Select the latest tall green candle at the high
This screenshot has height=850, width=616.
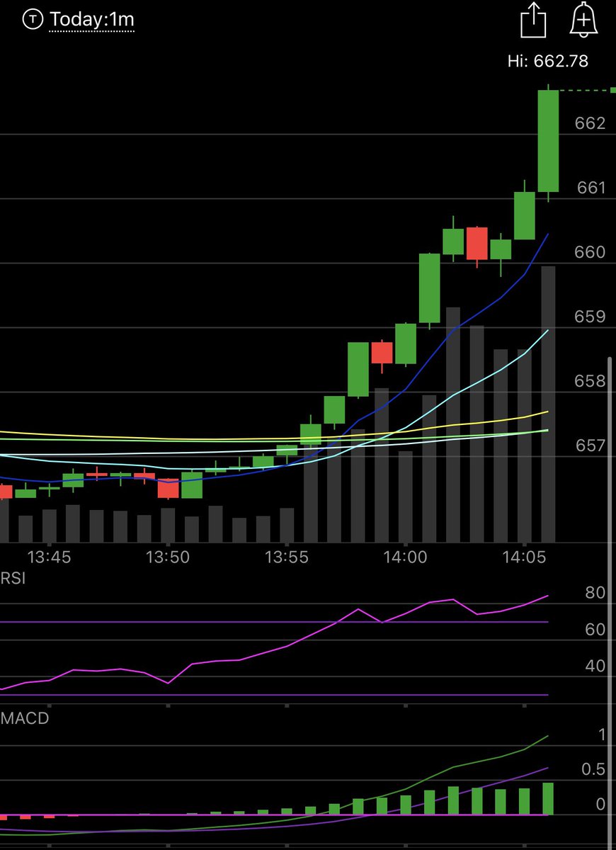pyautogui.click(x=548, y=141)
